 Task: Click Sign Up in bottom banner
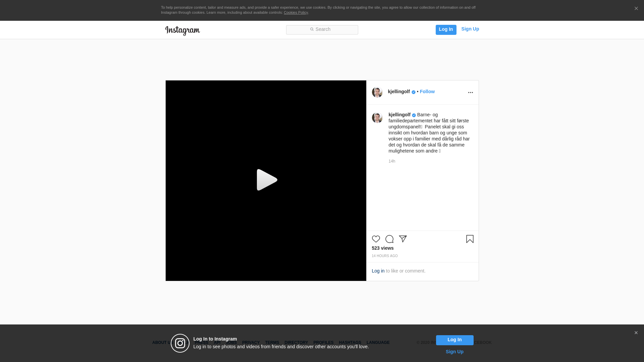pyautogui.click(x=454, y=352)
